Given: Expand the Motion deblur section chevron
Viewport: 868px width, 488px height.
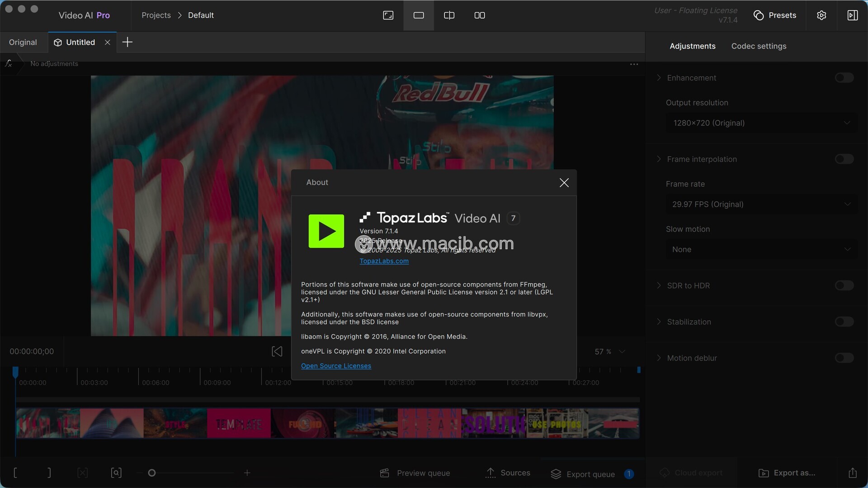Looking at the screenshot, I should click(659, 358).
